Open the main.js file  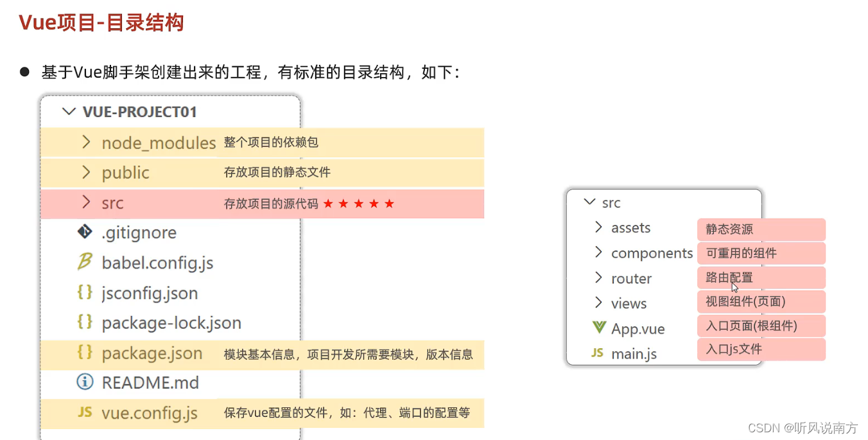pyautogui.click(x=634, y=354)
